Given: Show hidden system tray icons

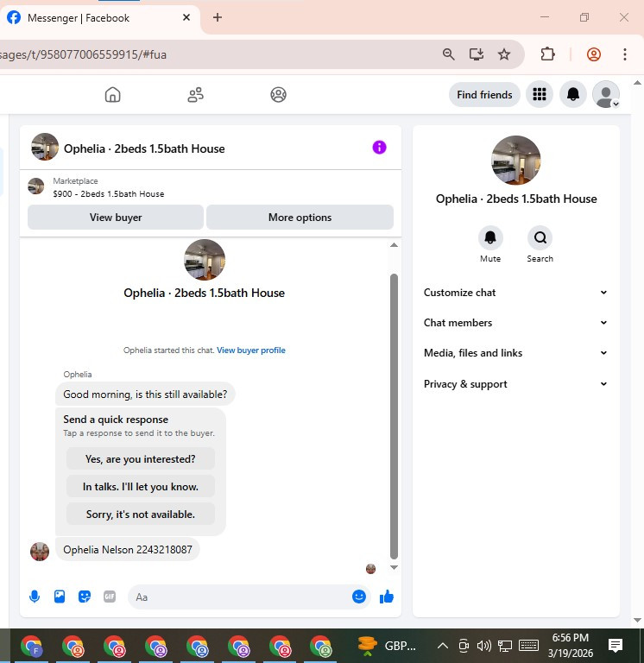Looking at the screenshot, I should [x=442, y=646].
